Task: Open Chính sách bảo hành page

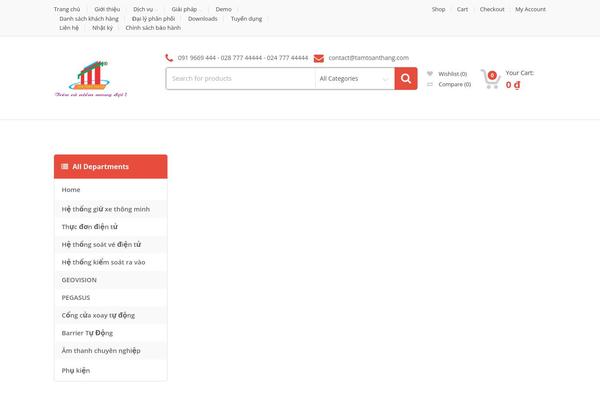Action: point(153,28)
